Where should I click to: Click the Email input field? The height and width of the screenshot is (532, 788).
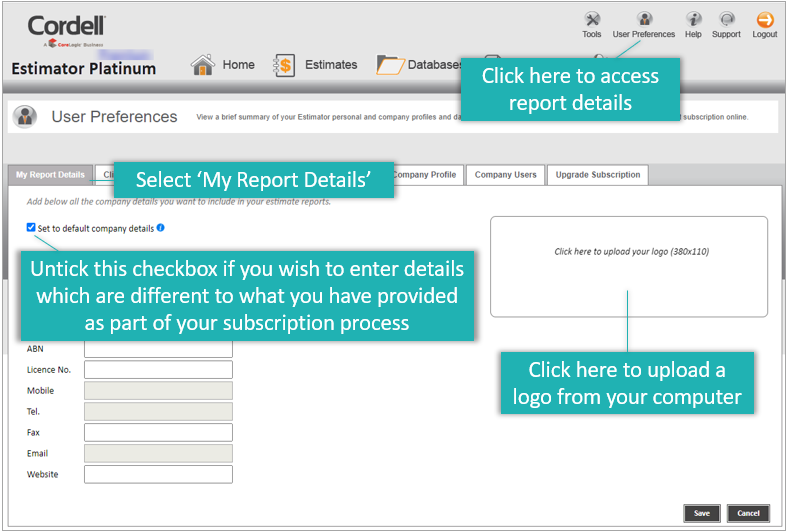click(158, 453)
